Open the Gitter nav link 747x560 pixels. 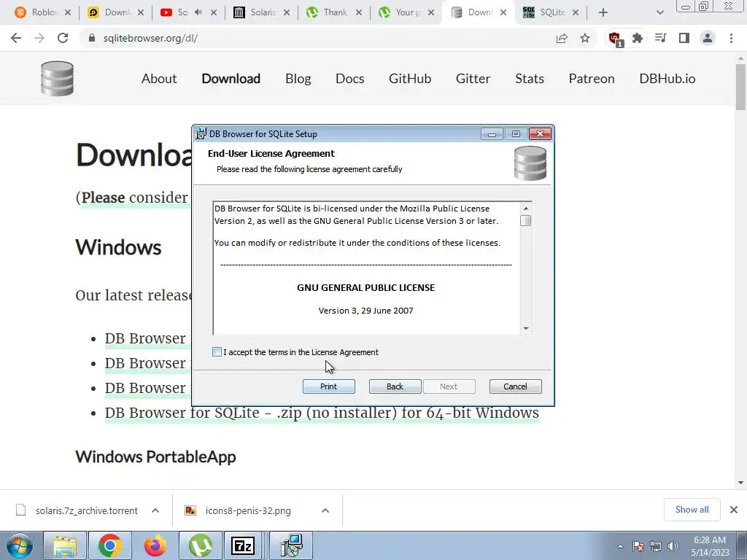click(473, 79)
